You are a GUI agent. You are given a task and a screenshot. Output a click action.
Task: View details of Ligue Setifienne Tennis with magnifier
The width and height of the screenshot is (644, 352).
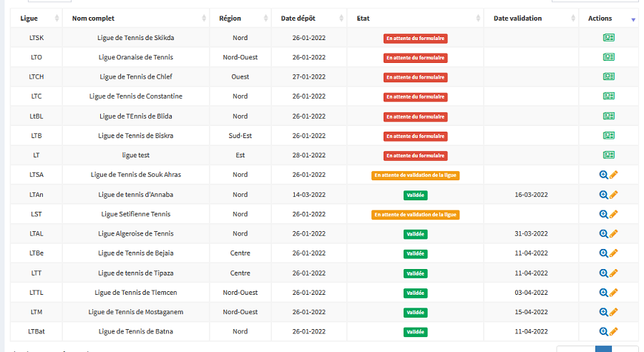click(603, 214)
